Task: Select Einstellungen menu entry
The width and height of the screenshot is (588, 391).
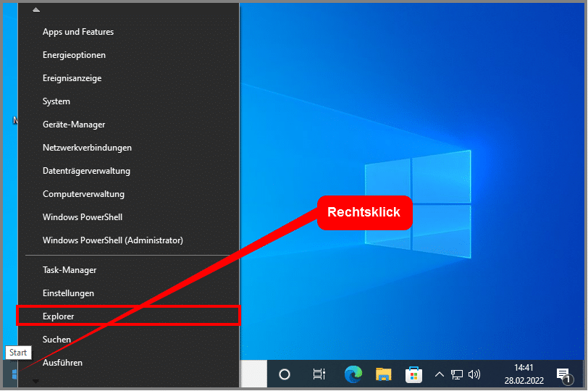Action: point(69,293)
